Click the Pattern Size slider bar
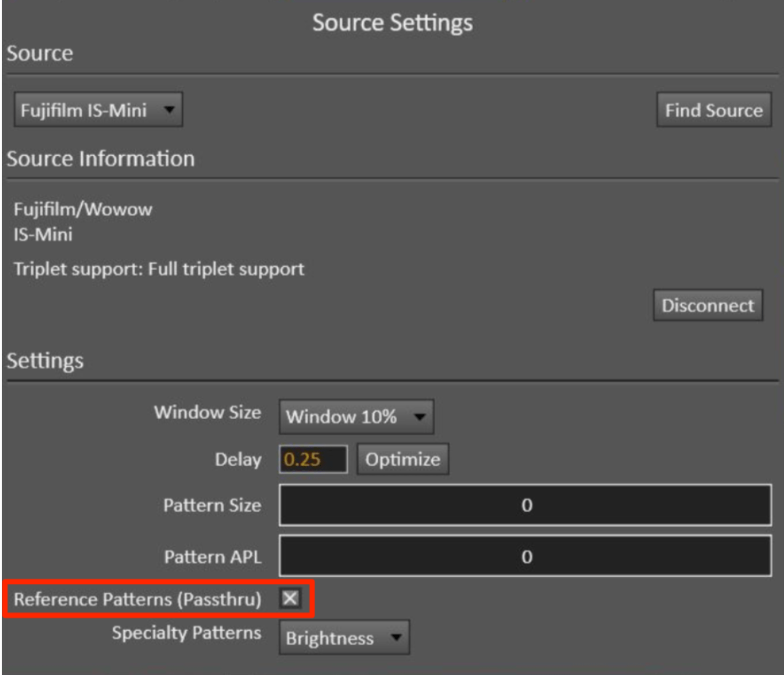Image resolution: width=784 pixels, height=675 pixels. click(525, 505)
